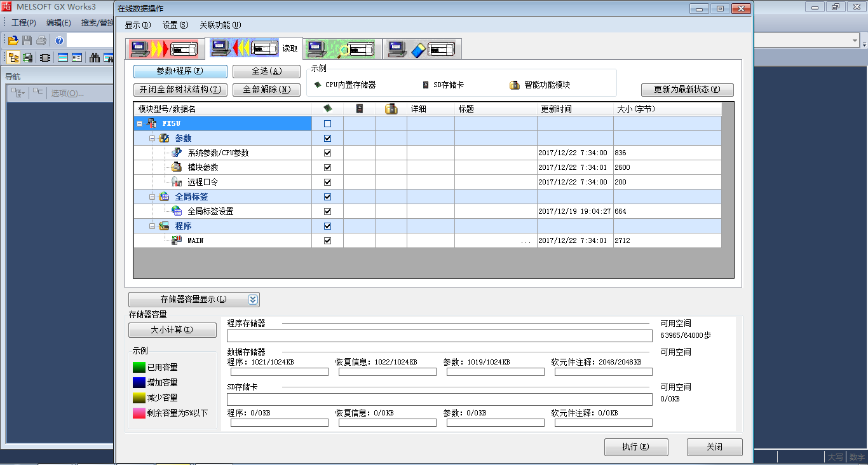
Task: Open the delete tab with eraser icon
Action: (x=421, y=49)
